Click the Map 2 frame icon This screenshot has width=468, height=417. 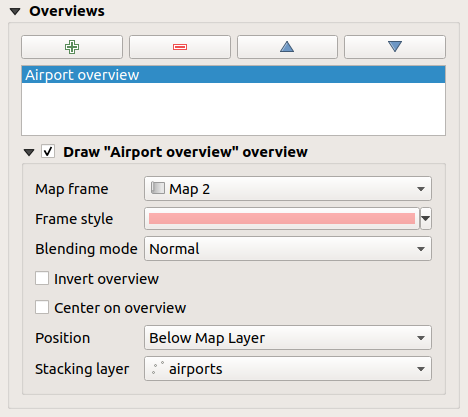pos(158,188)
